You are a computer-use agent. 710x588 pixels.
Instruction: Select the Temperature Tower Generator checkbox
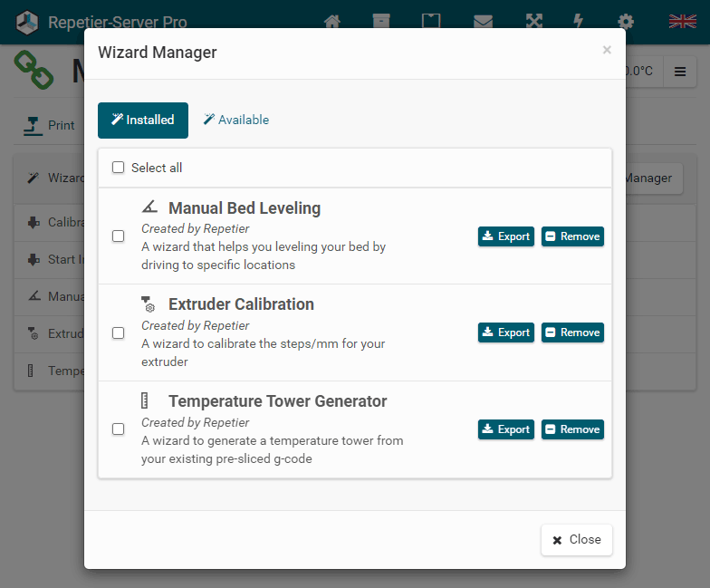[119, 429]
